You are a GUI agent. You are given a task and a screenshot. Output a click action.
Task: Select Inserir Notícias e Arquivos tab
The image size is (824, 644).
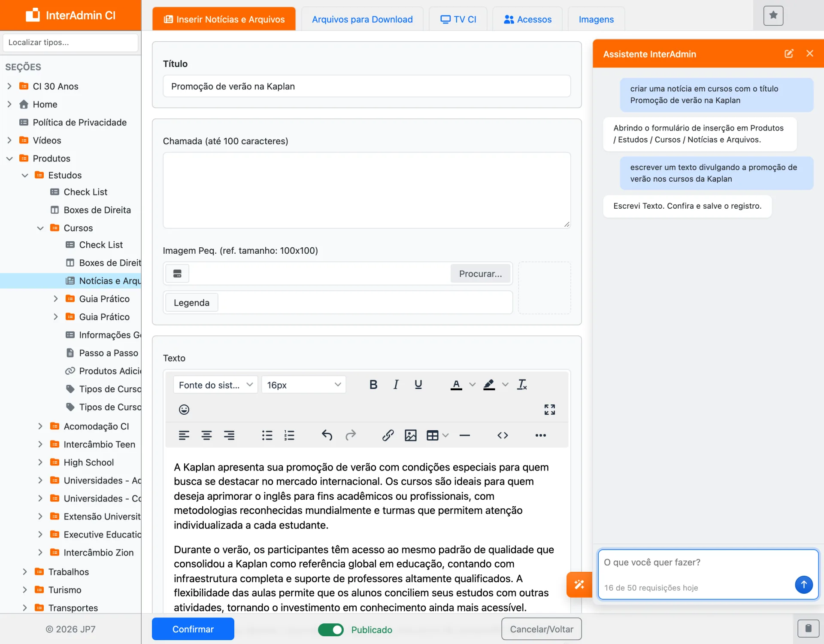(x=224, y=19)
